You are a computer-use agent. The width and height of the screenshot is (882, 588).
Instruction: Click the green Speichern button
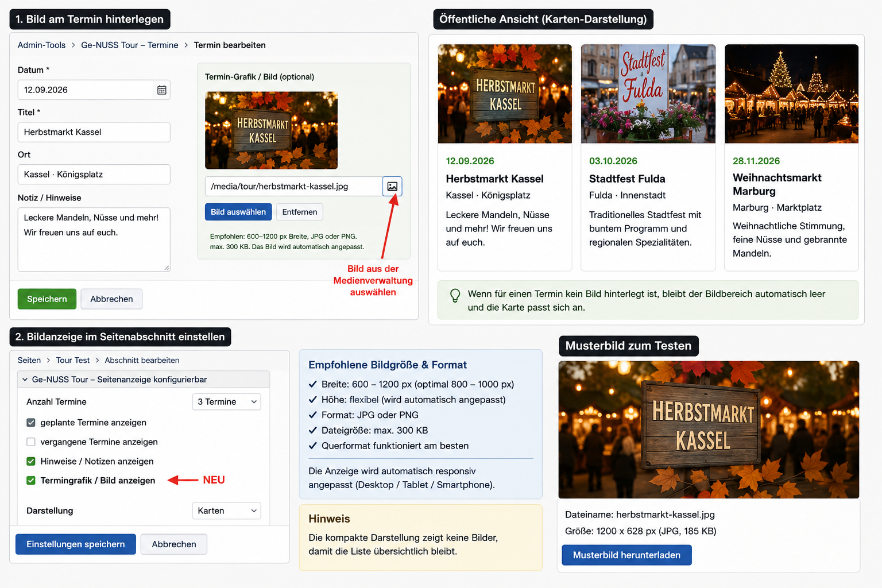(x=47, y=299)
